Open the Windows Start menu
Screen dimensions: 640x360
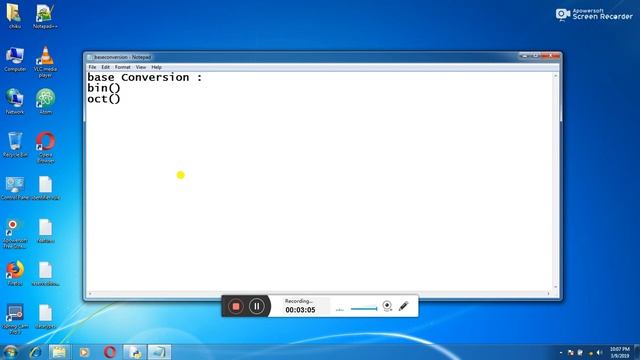pyautogui.click(x=11, y=352)
